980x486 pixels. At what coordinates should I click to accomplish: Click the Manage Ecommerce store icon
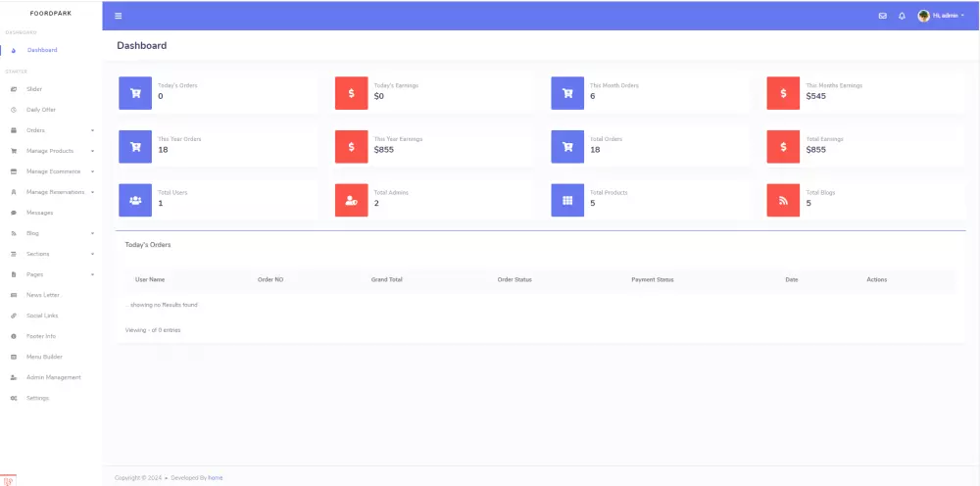pyautogui.click(x=13, y=171)
